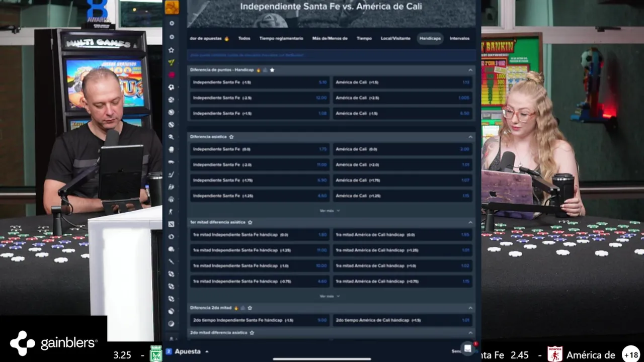Select 1ra mitad América de Cali hándicap (+1.0)
This screenshot has height=362, width=644.
403,266
